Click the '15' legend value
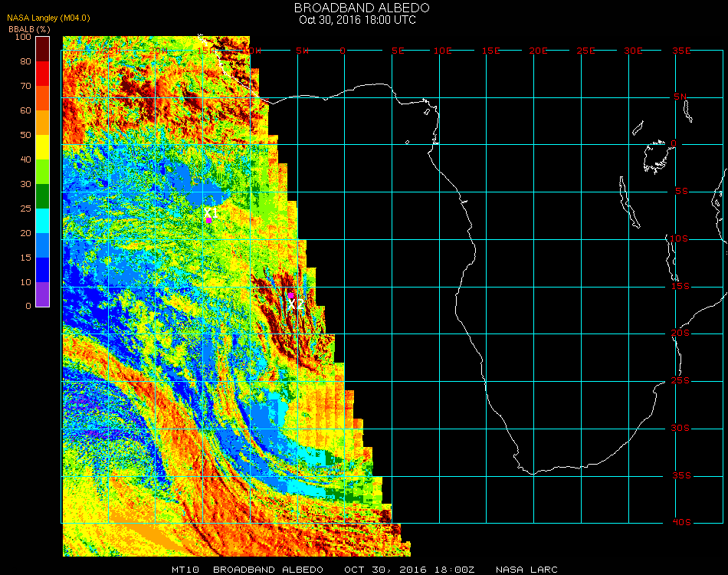 (25, 258)
